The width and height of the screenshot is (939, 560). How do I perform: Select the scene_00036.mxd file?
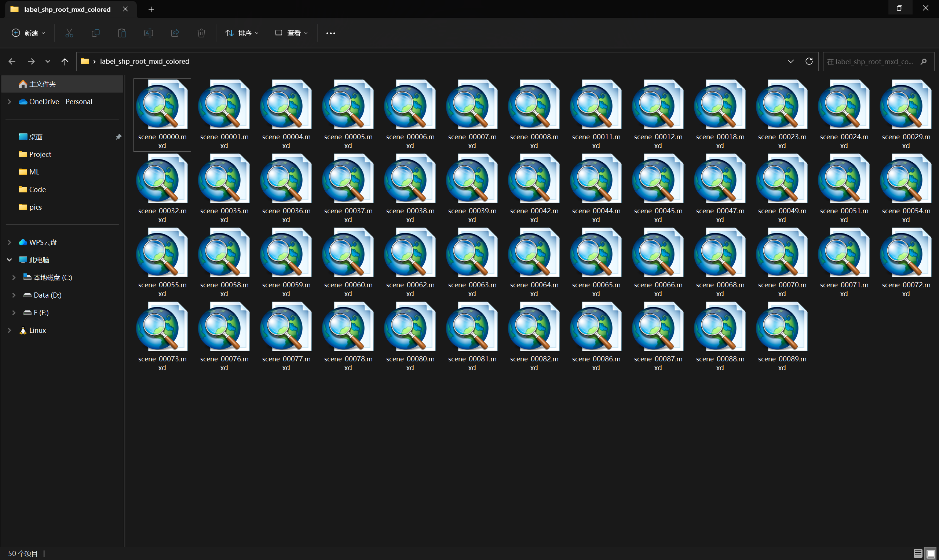click(286, 189)
